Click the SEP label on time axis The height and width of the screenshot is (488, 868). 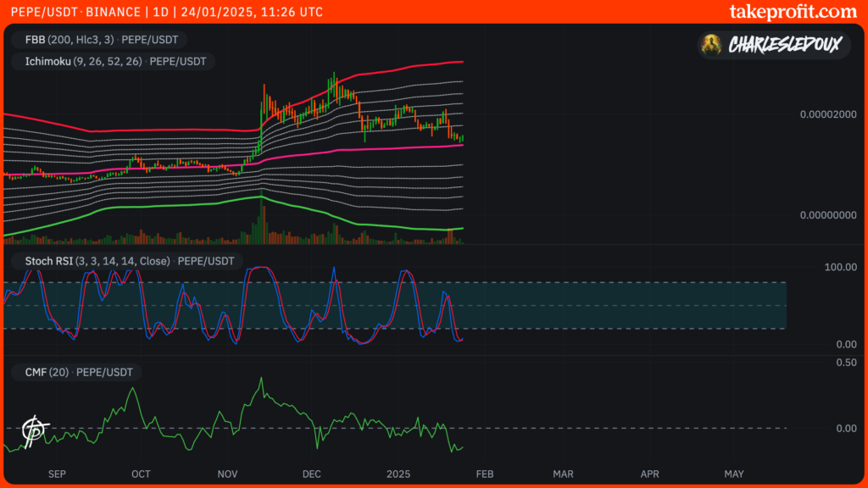[x=57, y=474]
